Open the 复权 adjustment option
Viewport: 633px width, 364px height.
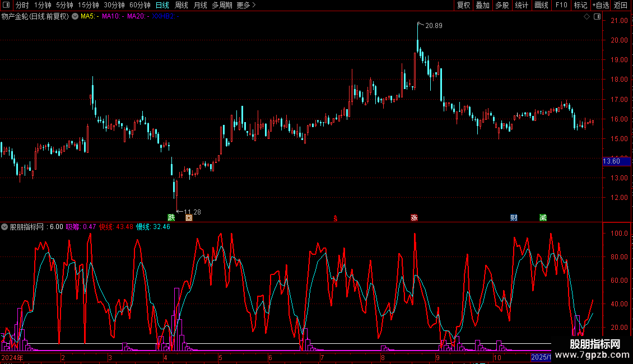[x=463, y=5]
